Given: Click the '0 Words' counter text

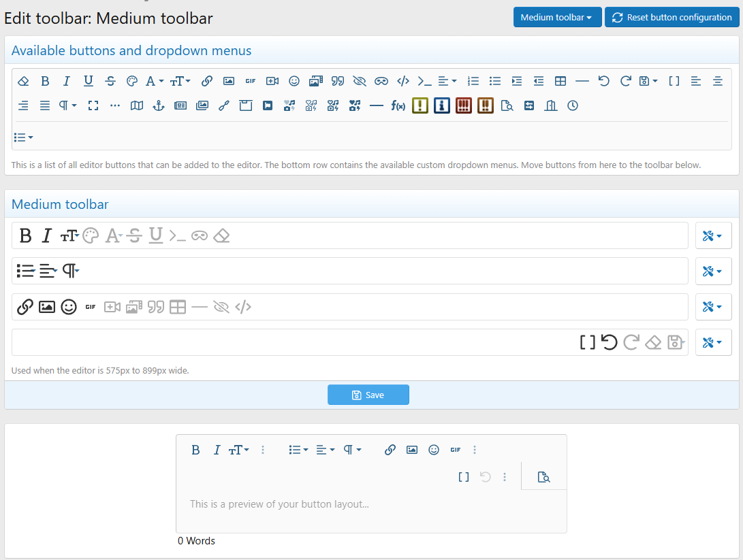Looking at the screenshot, I should coord(196,540).
